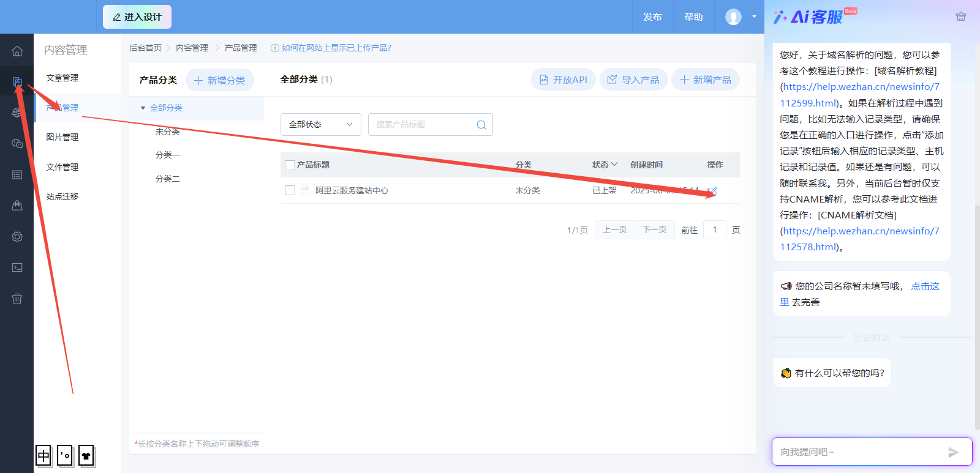Click the product thumbnail of 阿里云服务建站中心
Viewport: 980px width, 473px height.
click(x=304, y=190)
